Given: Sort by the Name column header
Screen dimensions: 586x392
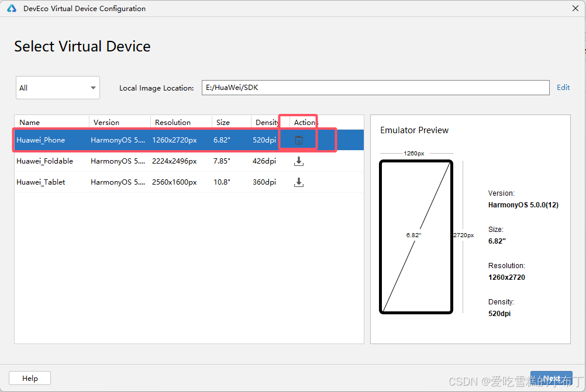Looking at the screenshot, I should coord(51,122).
